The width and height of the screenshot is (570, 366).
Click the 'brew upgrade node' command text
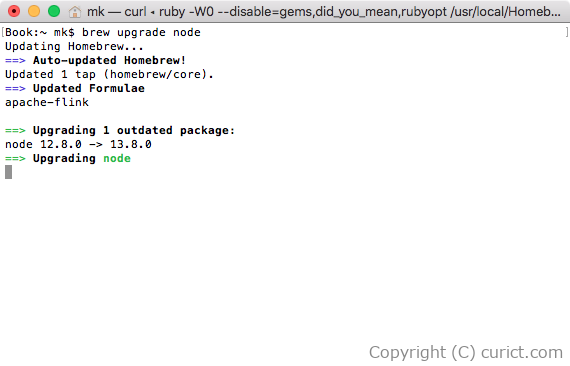click(141, 33)
